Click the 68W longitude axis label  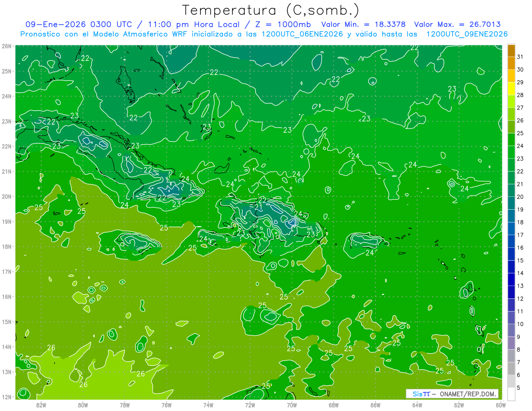pos(334,405)
